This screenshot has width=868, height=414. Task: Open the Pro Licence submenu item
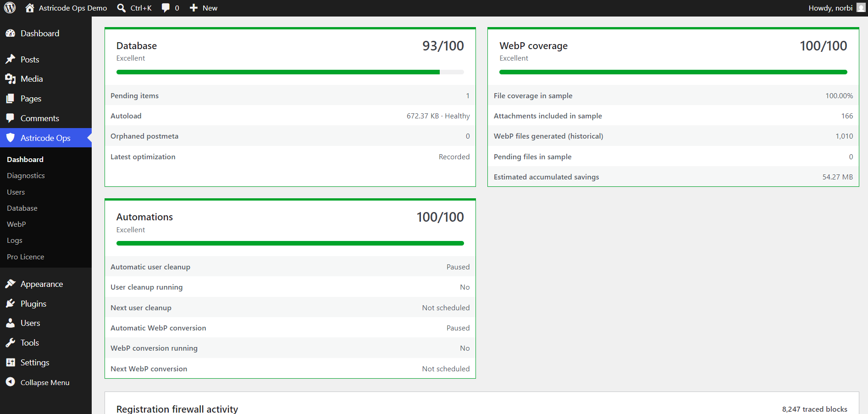pyautogui.click(x=26, y=257)
